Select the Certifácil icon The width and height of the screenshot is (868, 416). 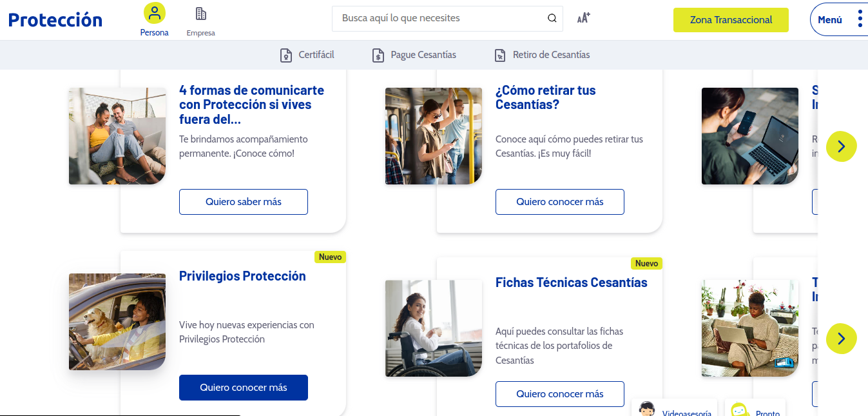(285, 55)
